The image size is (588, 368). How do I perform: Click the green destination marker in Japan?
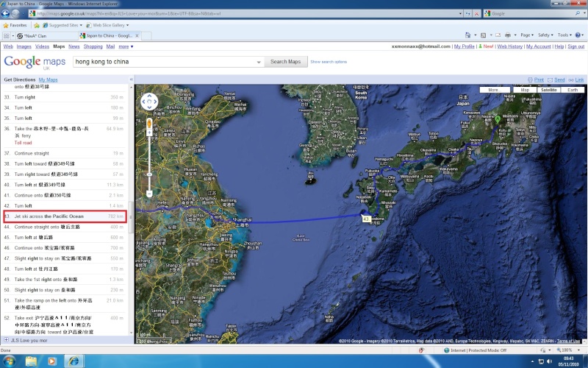(498, 120)
